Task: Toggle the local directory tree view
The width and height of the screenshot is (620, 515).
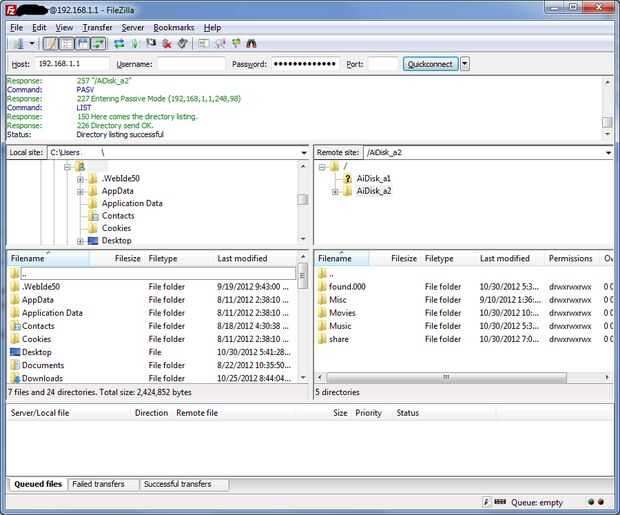Action: [66, 43]
